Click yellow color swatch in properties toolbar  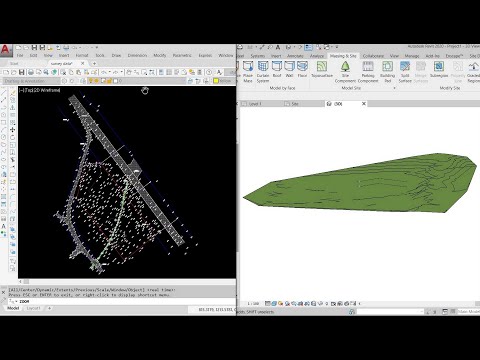(x=216, y=81)
